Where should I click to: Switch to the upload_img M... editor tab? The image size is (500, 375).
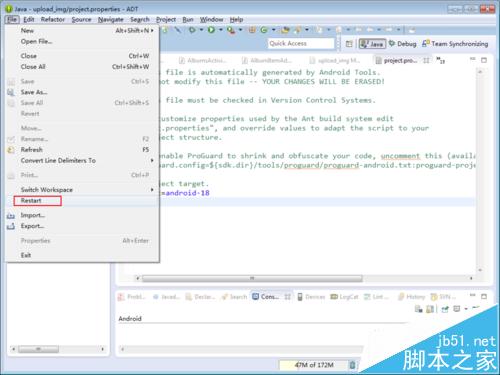coord(335,60)
